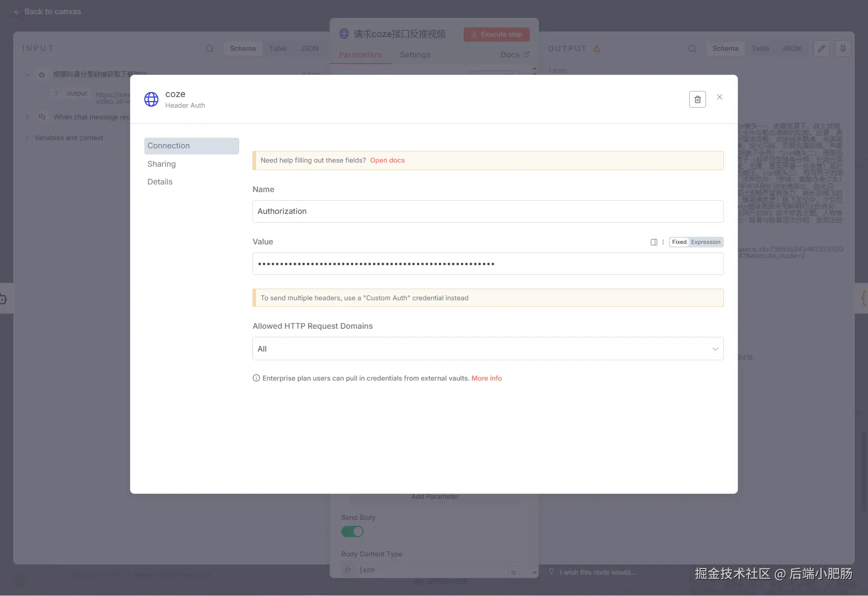Image resolution: width=868 pixels, height=596 pixels.
Task: Switch Value mode to Fixed
Action: tap(679, 242)
